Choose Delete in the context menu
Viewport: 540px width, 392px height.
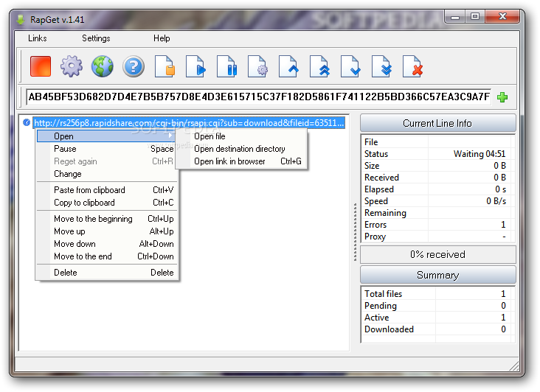(x=106, y=273)
